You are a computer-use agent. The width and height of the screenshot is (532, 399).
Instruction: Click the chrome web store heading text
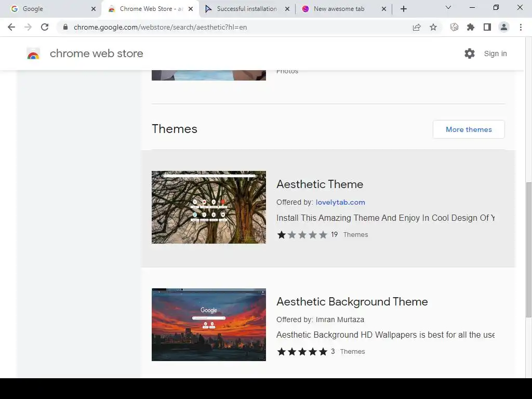96,54
